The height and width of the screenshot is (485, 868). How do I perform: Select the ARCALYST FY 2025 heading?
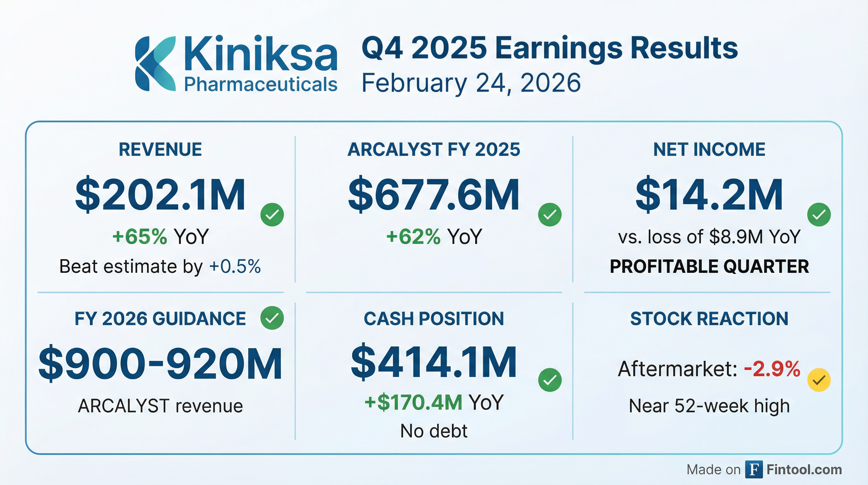(x=434, y=149)
